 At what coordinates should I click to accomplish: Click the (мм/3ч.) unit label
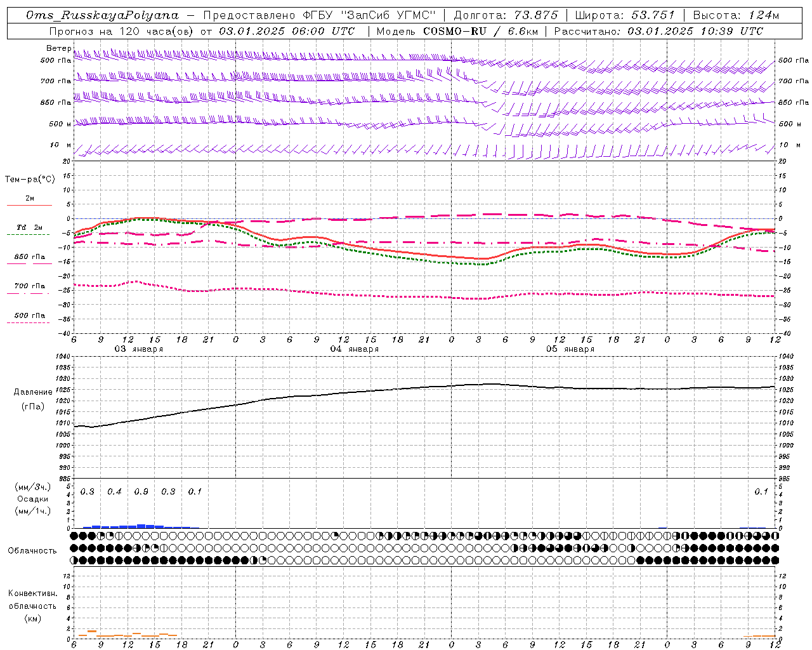tap(33, 487)
